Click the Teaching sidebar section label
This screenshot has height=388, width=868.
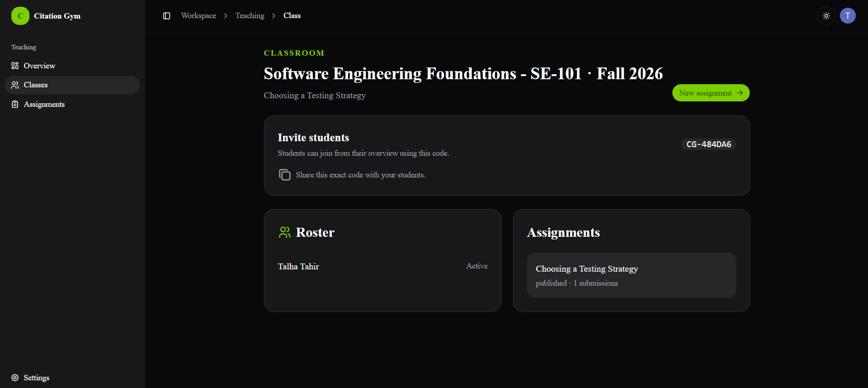point(24,47)
